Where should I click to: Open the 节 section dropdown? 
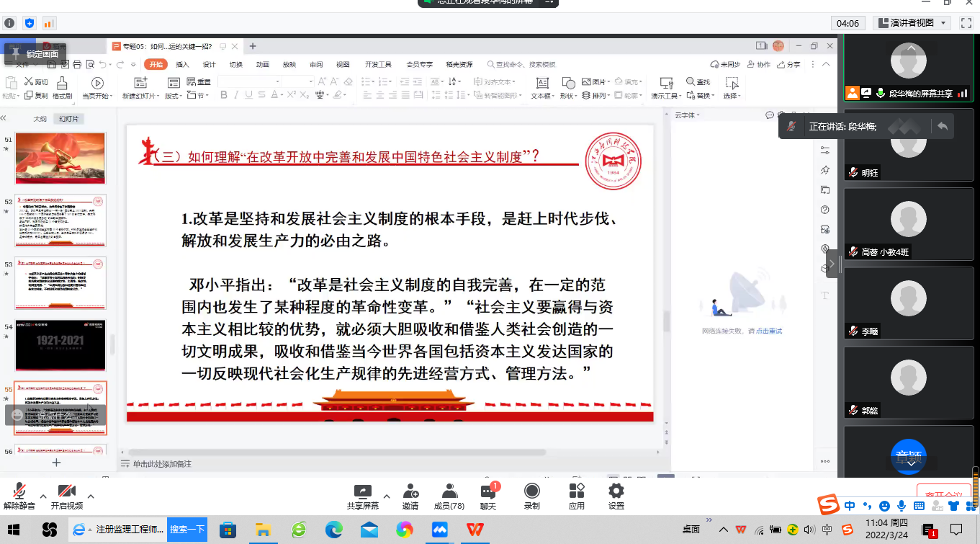point(199,95)
